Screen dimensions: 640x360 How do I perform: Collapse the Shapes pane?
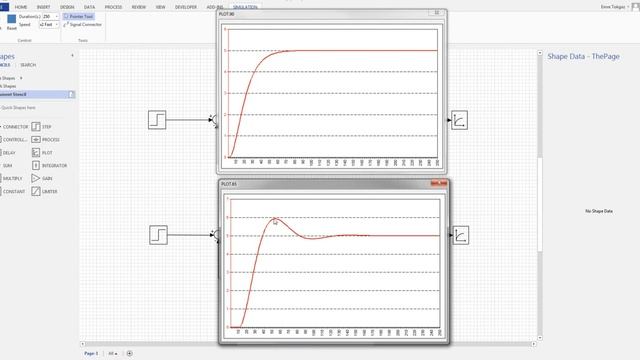72,56
